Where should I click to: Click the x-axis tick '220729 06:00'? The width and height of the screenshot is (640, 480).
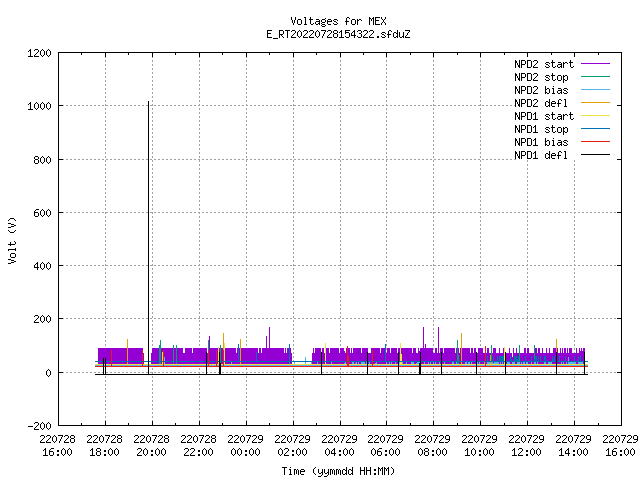click(x=385, y=446)
